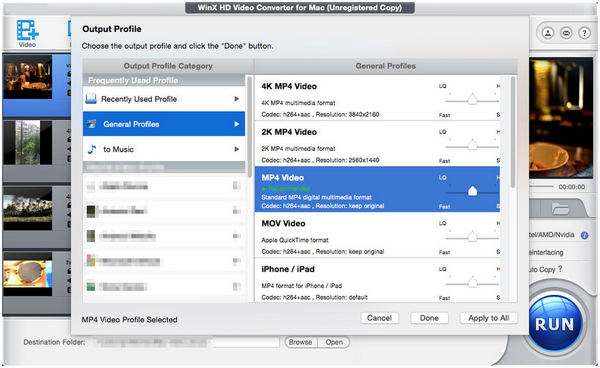
Task: Select the second video thumbnail in the list
Action: coord(28,142)
